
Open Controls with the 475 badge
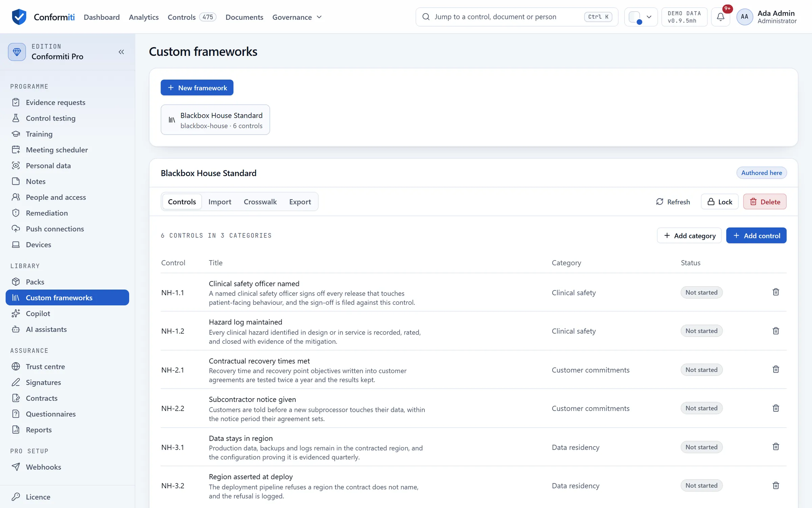click(192, 17)
